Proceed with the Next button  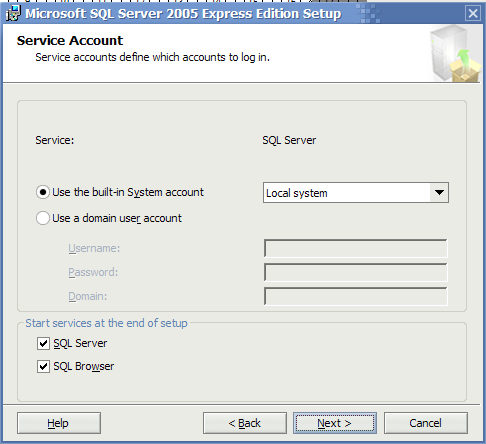click(x=335, y=423)
